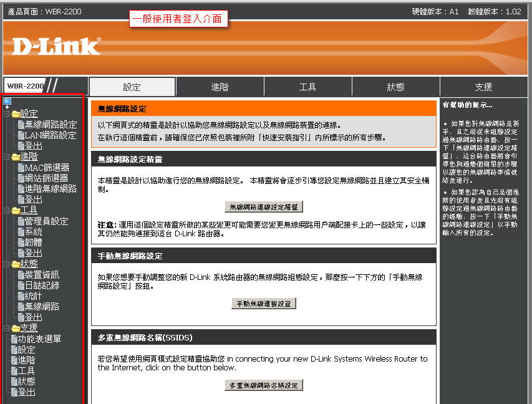The image size is (532, 404).
Task: Click the 狀態 folder icon in the tree
Action: [16, 264]
